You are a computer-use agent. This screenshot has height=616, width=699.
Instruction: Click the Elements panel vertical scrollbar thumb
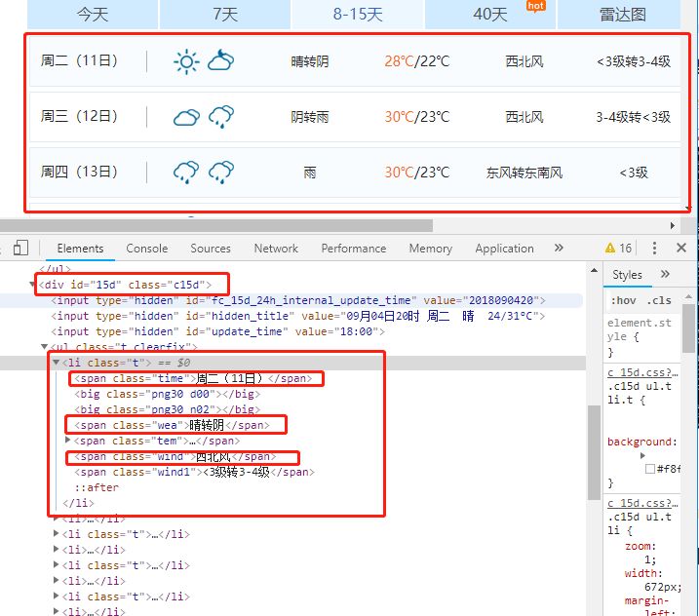[x=594, y=452]
